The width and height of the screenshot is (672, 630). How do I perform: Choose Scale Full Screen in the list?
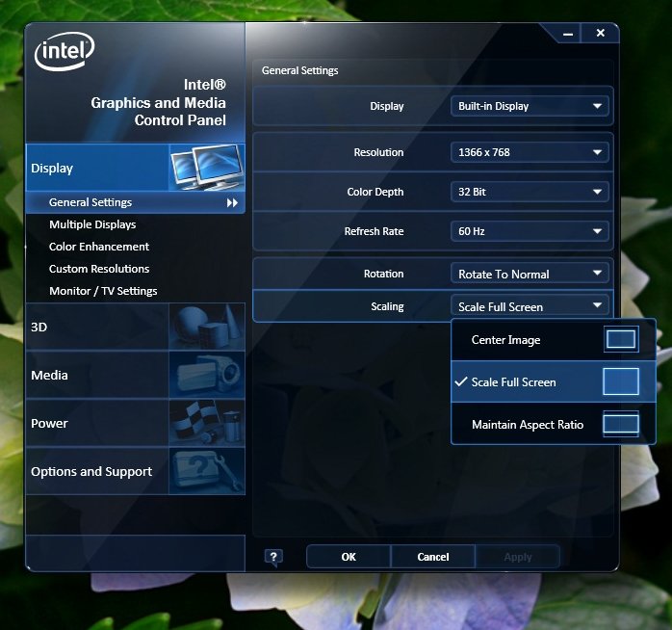[554, 381]
